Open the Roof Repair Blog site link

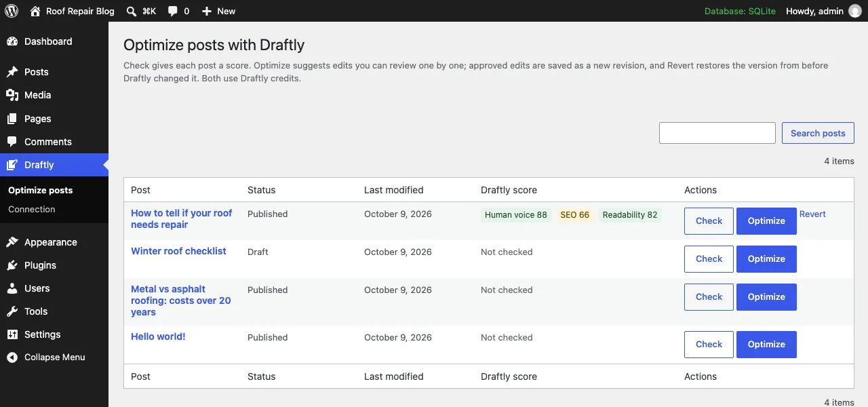pyautogui.click(x=73, y=11)
